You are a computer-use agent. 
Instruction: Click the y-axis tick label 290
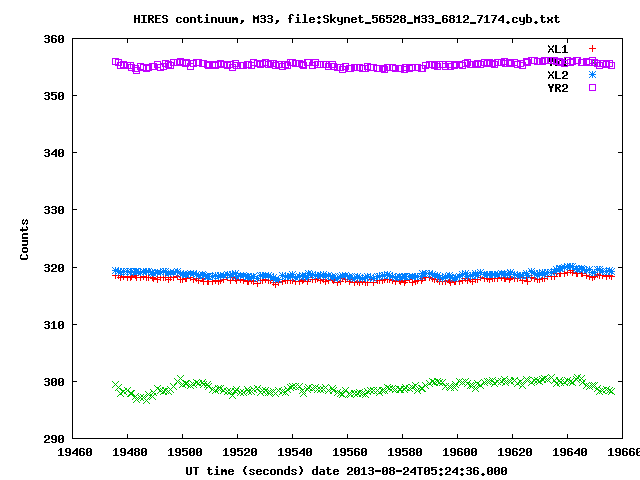(x=54, y=439)
